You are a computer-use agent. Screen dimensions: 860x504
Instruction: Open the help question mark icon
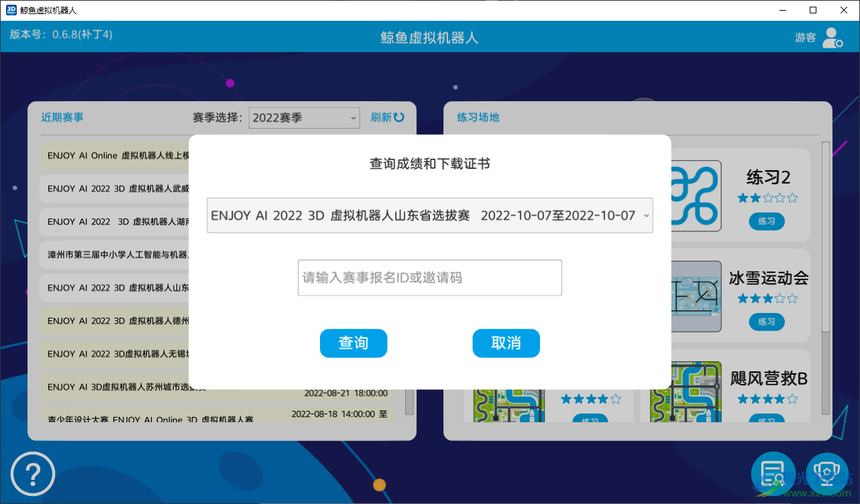(x=33, y=474)
